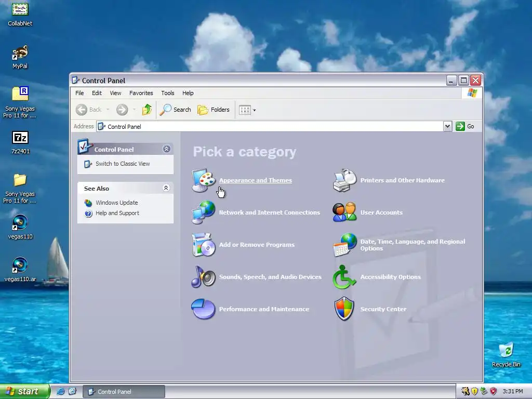Click the Back navigation button

pyautogui.click(x=88, y=110)
